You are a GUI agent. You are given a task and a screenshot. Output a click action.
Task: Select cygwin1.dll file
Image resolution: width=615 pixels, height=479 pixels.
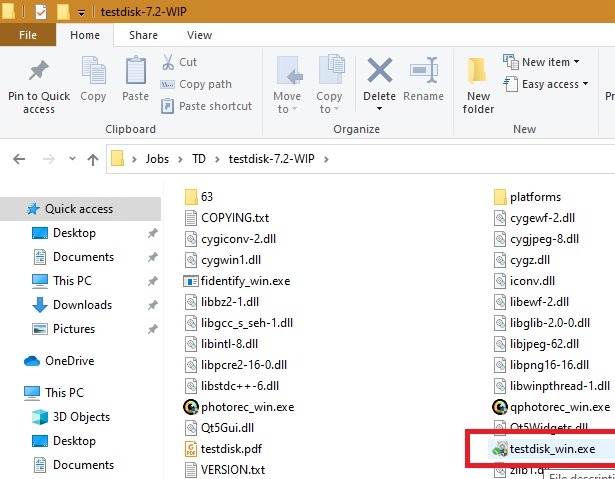[223, 260]
